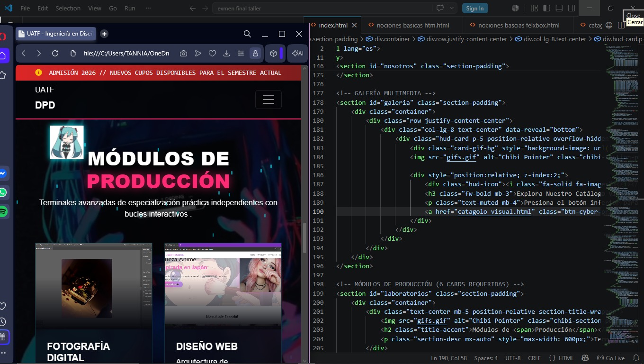Click the send/flow arrow icon in Opera's address bar

pyautogui.click(x=198, y=54)
